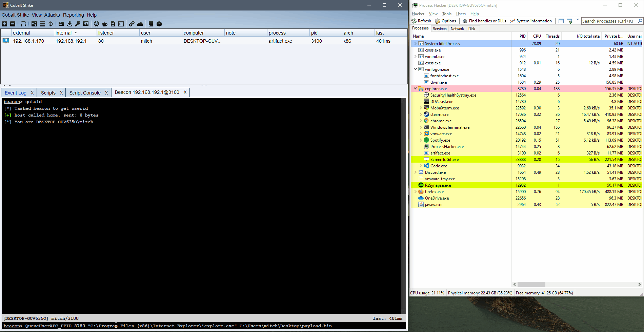The height and width of the screenshot is (332, 644).
Task: Click the gear icon in Cobalt Strike toolbar
Action: pos(97,24)
